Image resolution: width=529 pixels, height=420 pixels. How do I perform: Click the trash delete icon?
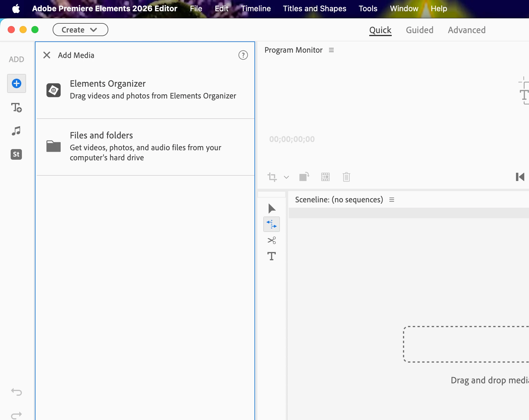click(x=346, y=177)
